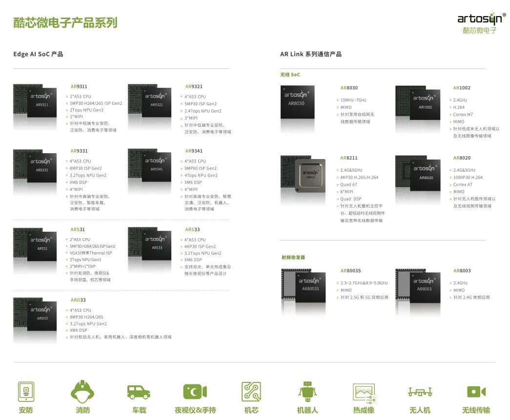Click the 8MP30 H264/265 spec under ARD33
Image resolution: width=510 pixels, height=420 pixels.
pos(86,317)
